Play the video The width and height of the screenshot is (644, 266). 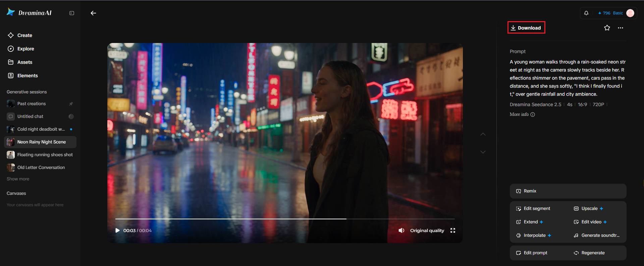(117, 230)
